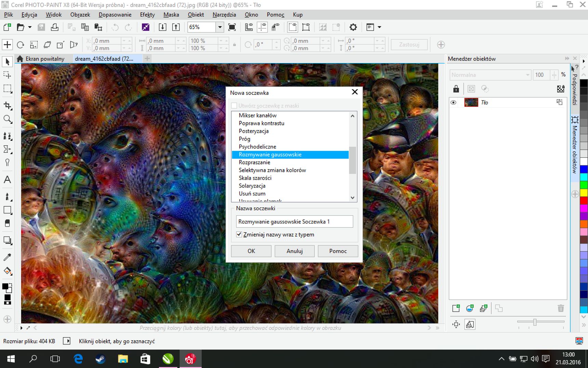Click Tło layer thumbnail
Image resolution: width=588 pixels, height=368 pixels.
coord(471,102)
